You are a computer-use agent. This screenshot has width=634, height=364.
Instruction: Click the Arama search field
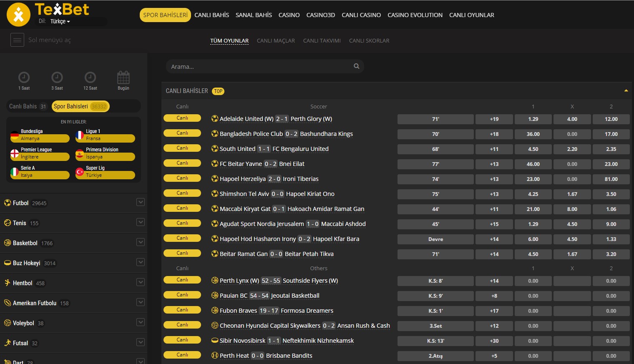pyautogui.click(x=265, y=66)
